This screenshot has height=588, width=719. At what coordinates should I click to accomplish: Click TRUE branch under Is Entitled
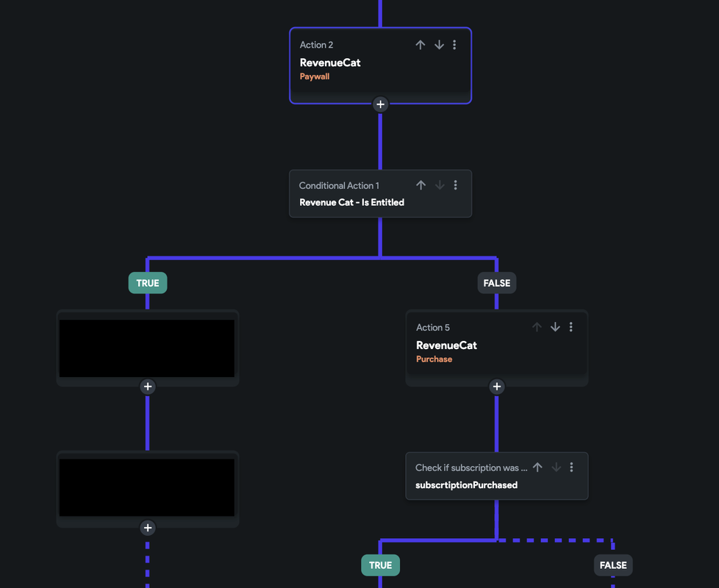(148, 283)
